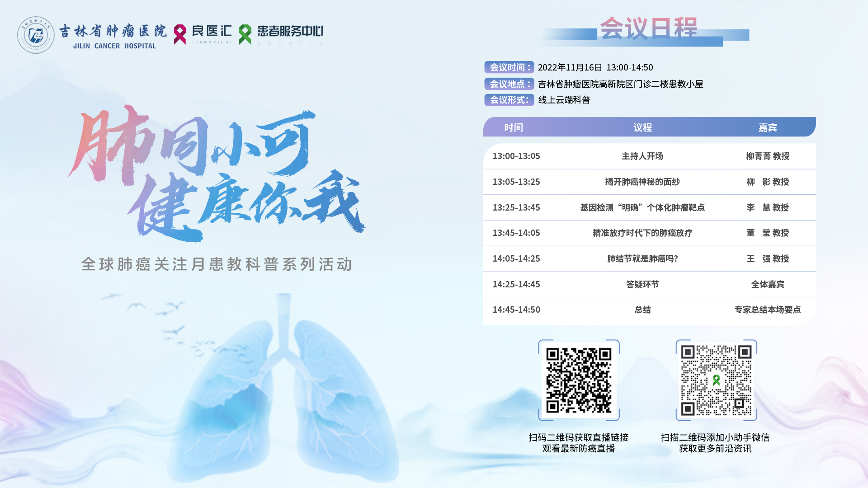This screenshot has width=868, height=488.
Task: Click the Jilin Cancer Hospital circular emblem
Action: tap(36, 35)
